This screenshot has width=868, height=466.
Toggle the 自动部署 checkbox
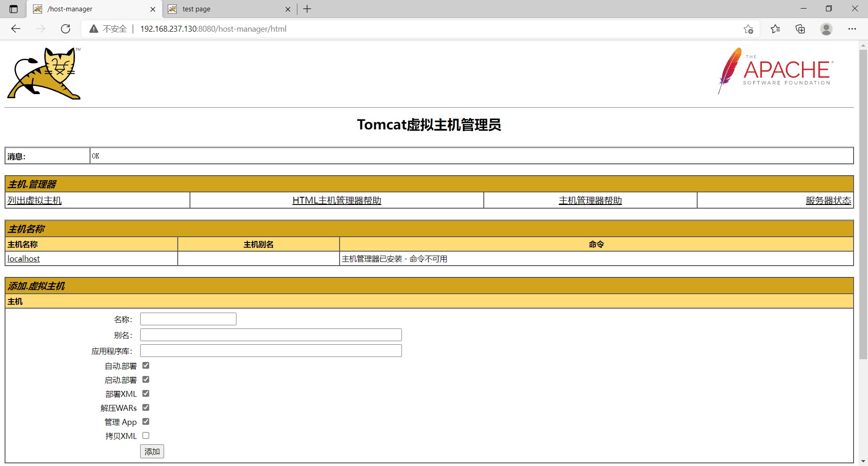click(146, 366)
